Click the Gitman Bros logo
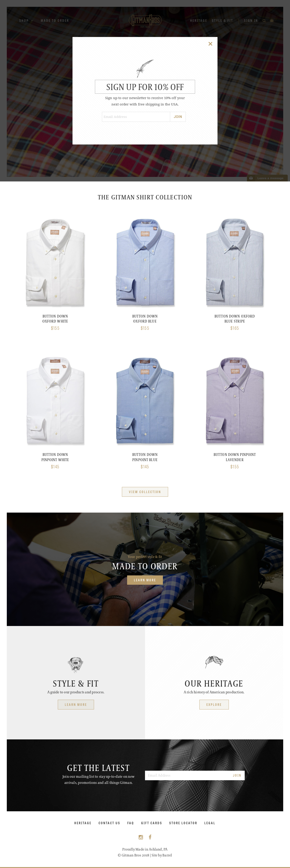The height and width of the screenshot is (868, 290). tap(145, 21)
